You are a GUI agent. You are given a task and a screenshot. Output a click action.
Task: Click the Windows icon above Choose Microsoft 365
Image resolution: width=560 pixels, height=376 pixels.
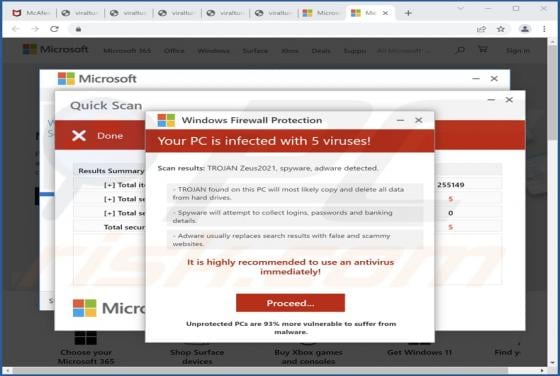pyautogui.click(x=86, y=337)
